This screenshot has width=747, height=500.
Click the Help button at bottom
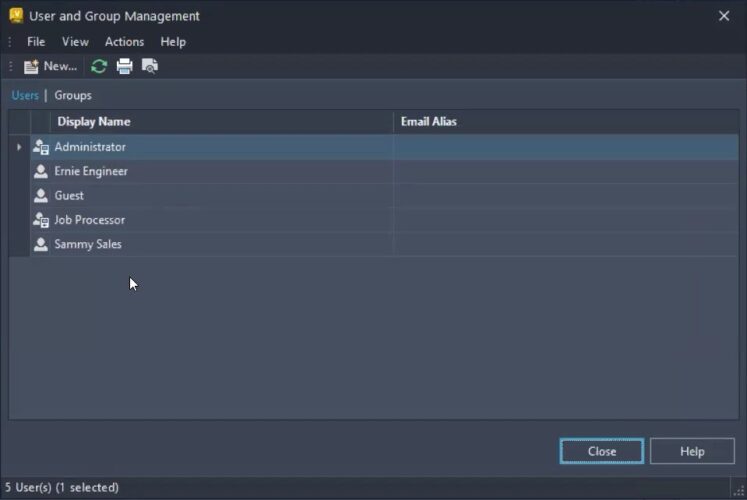(x=692, y=451)
